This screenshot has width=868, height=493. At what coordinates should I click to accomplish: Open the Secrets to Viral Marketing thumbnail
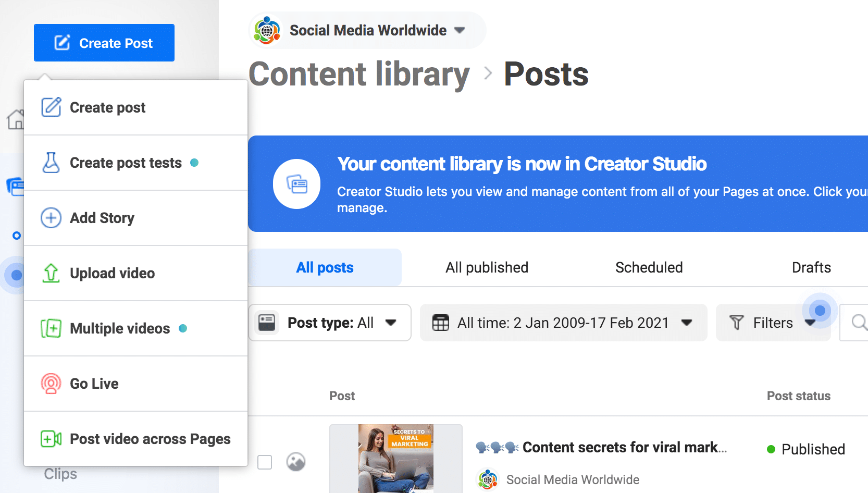396,459
